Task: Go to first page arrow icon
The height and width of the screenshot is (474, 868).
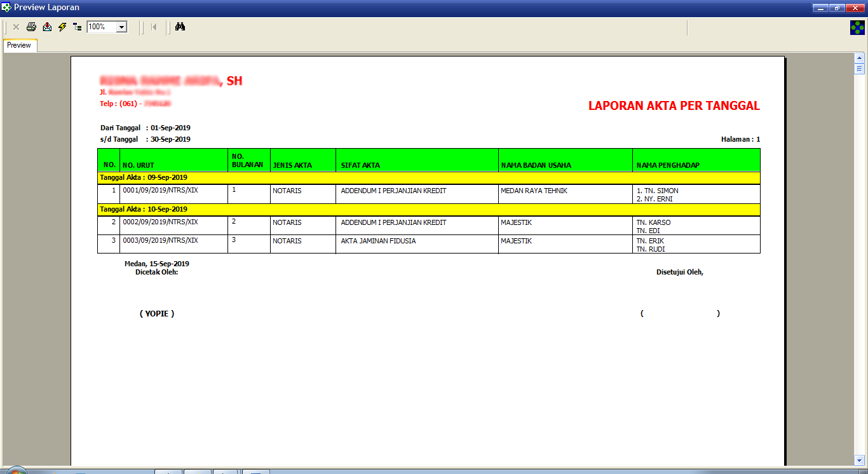Action: click(x=154, y=27)
